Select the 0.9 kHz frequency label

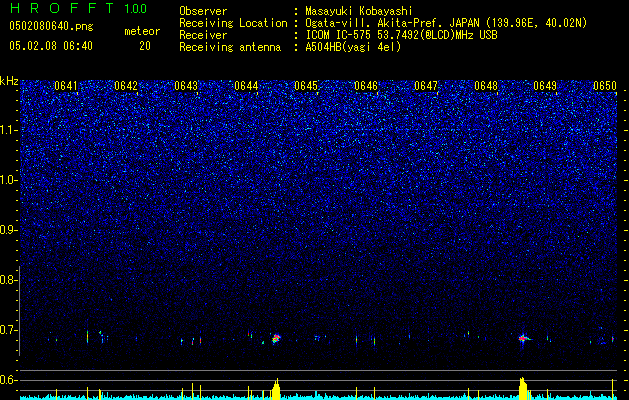coord(7,230)
